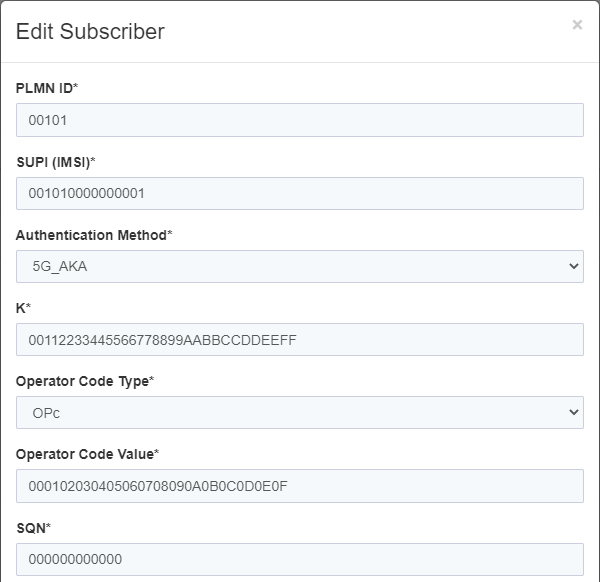The image size is (600, 582).
Task: Click the required asterisk after Operator Code Value
Action: pos(157,453)
